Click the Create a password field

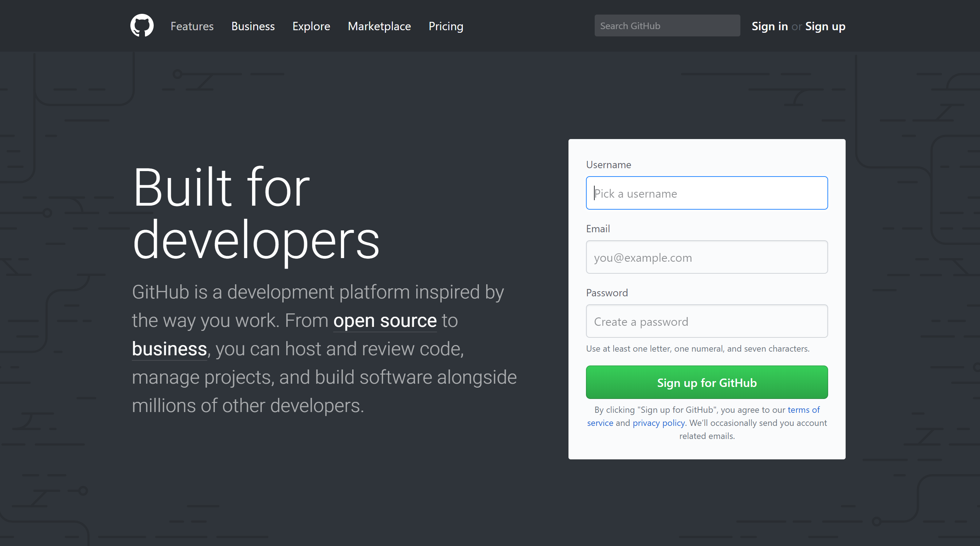pos(707,321)
